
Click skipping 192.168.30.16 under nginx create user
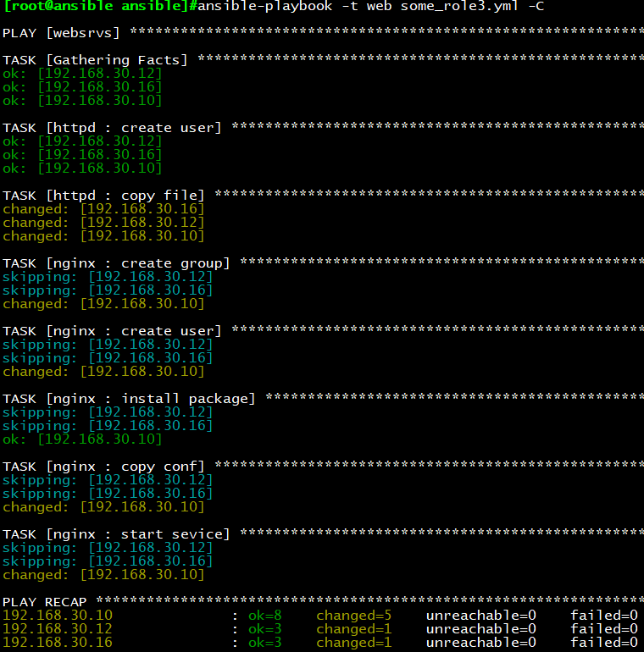click(108, 358)
